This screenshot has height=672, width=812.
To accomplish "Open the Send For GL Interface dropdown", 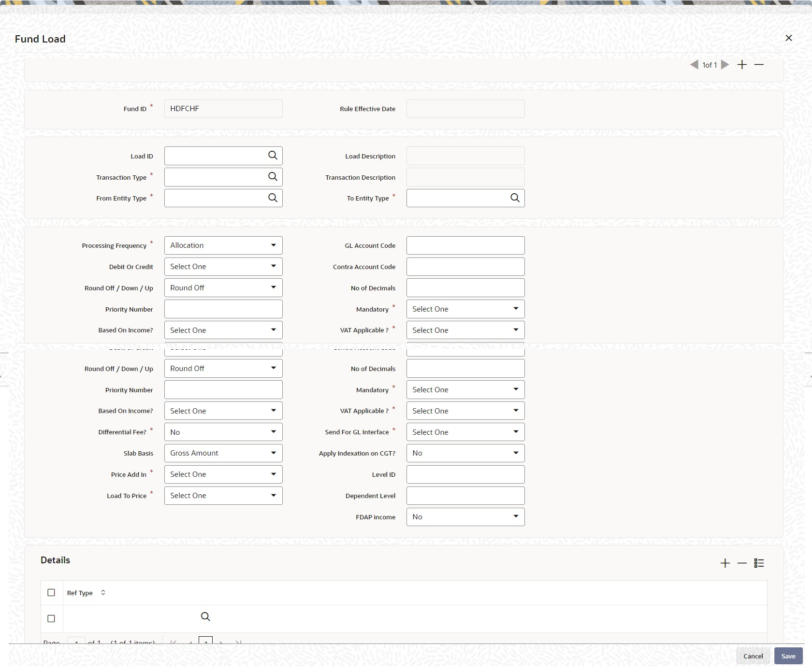I will (465, 432).
